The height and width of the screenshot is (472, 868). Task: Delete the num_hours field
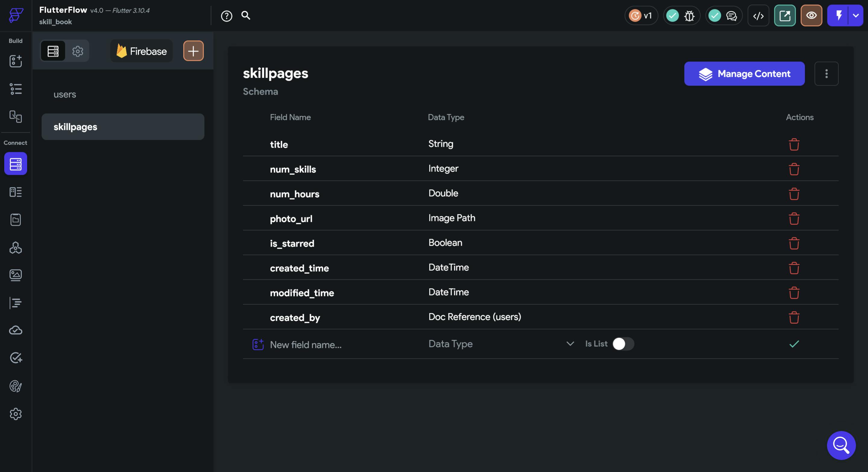pyautogui.click(x=794, y=194)
